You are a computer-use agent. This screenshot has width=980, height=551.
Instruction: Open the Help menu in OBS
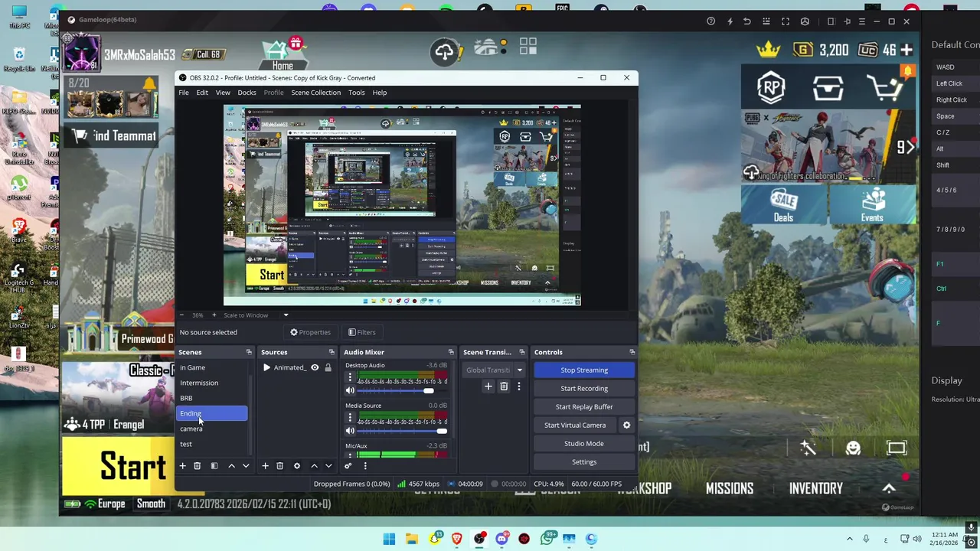coord(380,93)
